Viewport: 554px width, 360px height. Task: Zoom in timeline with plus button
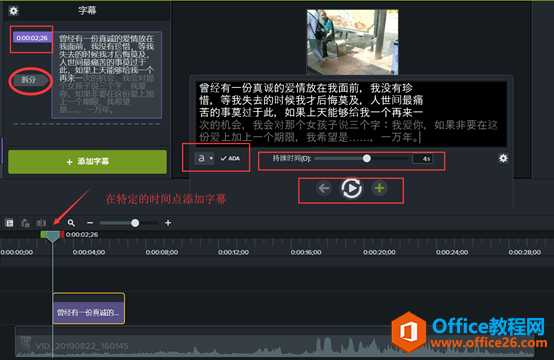point(168,223)
